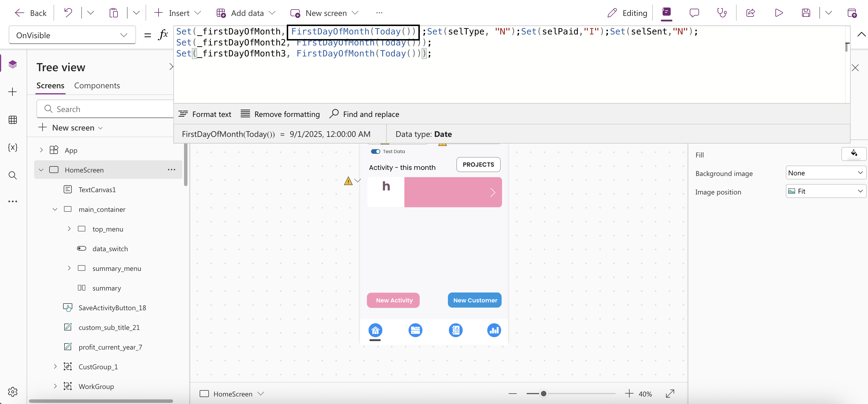Run the App checker stethoscope icon
This screenshot has height=404, width=868.
click(722, 13)
